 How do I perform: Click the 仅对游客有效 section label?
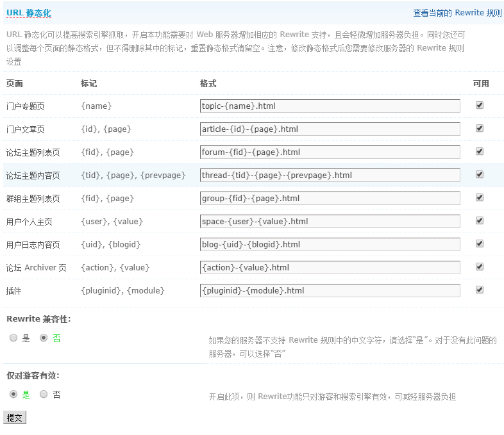pyautogui.click(x=33, y=375)
